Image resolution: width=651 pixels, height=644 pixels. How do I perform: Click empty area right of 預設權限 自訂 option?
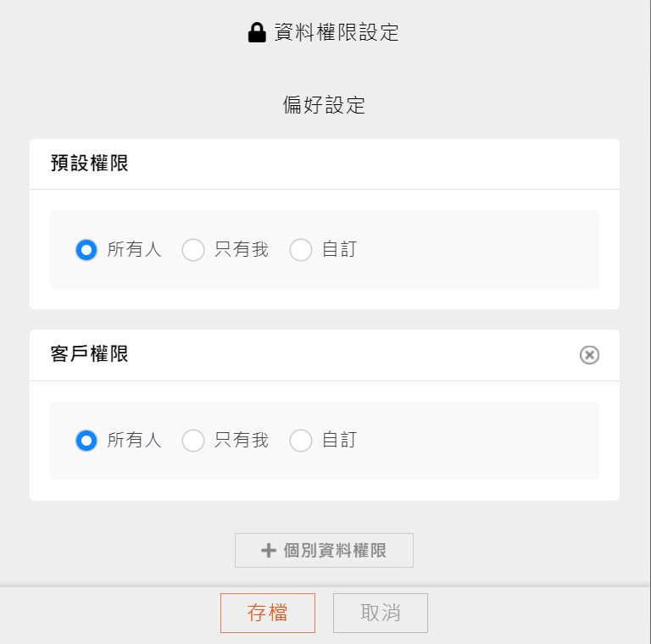(x=475, y=250)
